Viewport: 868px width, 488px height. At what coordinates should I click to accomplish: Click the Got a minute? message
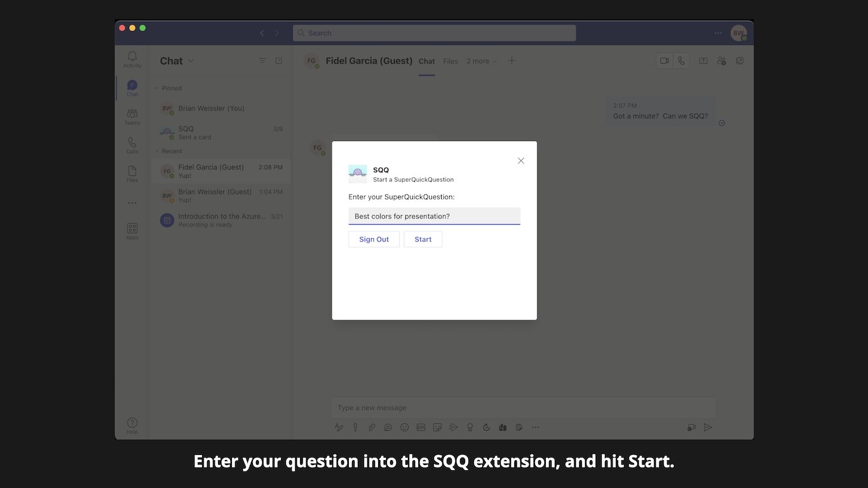tap(660, 111)
